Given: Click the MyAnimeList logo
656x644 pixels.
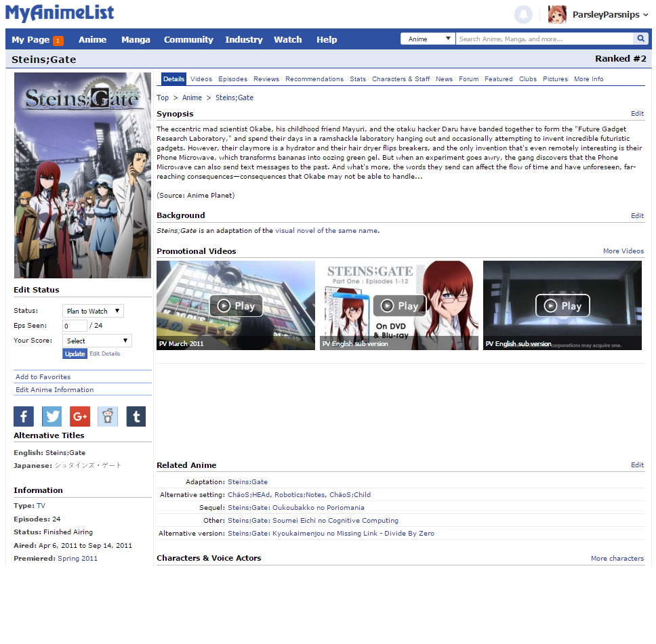Looking at the screenshot, I should pyautogui.click(x=60, y=13).
